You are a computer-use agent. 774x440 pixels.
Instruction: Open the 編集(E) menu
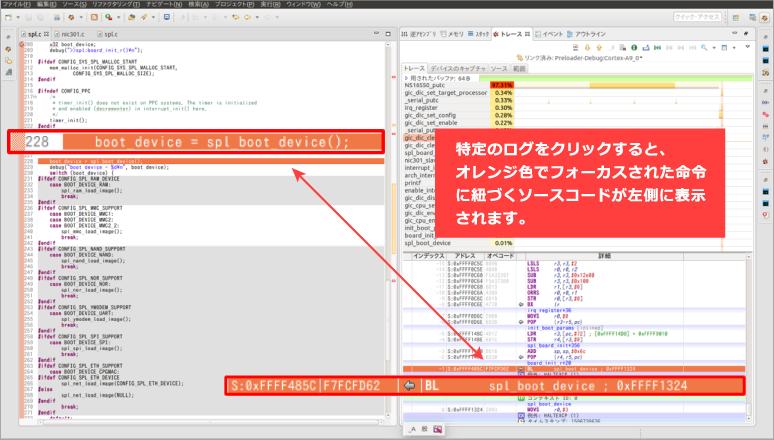(x=47, y=4)
